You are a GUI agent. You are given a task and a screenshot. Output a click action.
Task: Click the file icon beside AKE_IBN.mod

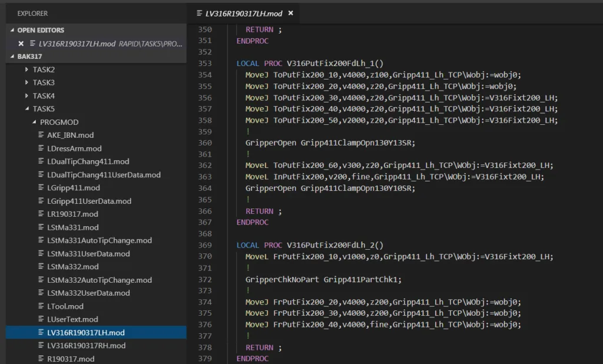[x=41, y=135]
